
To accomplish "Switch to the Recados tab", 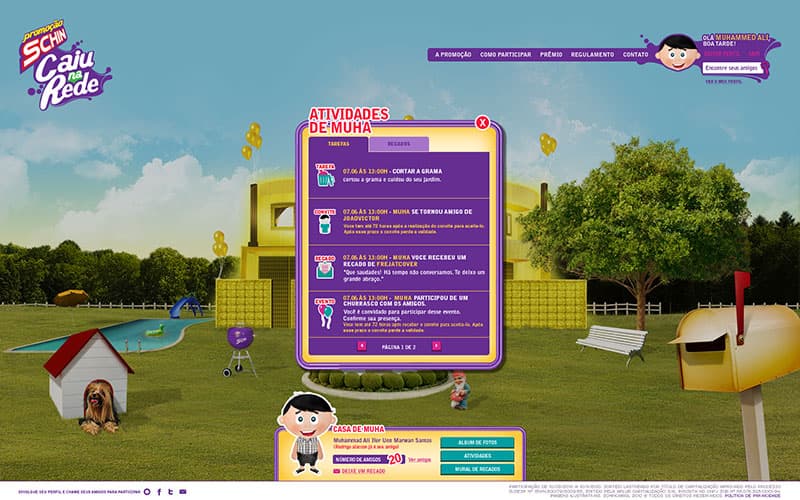I will [x=399, y=144].
